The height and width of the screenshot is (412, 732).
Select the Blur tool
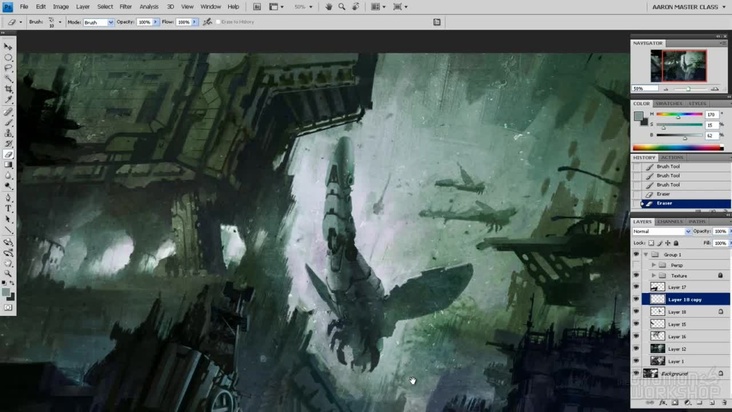[8, 176]
